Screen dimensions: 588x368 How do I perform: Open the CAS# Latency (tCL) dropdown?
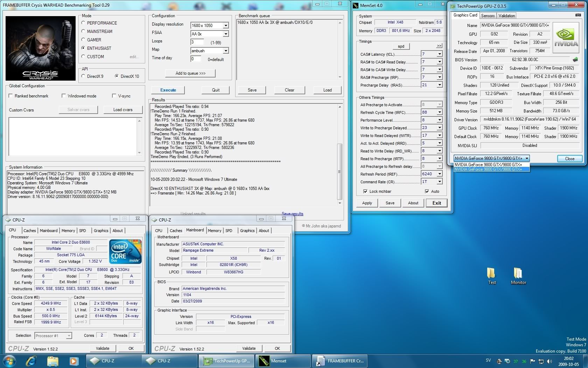click(x=440, y=54)
